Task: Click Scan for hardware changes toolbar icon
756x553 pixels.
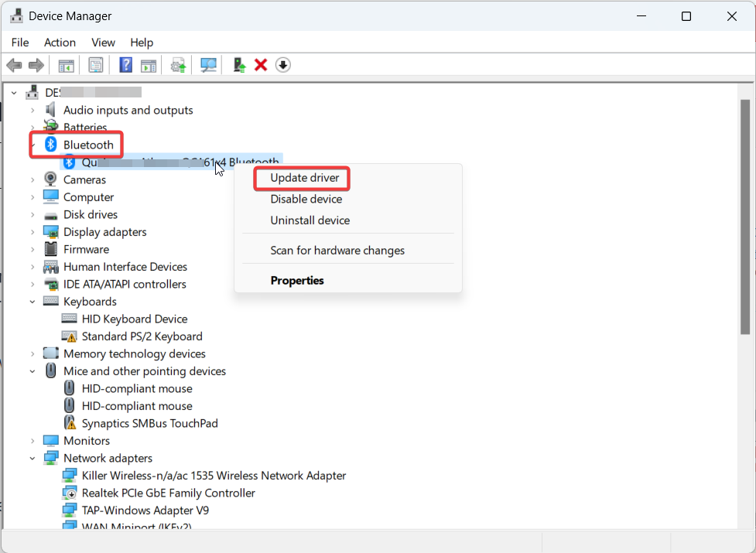Action: click(208, 65)
